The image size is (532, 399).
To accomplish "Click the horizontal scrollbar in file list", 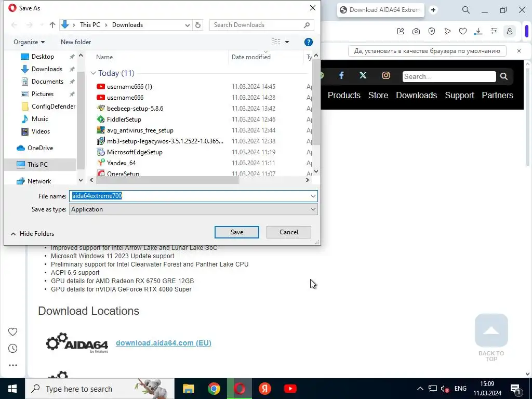I will [x=168, y=180].
